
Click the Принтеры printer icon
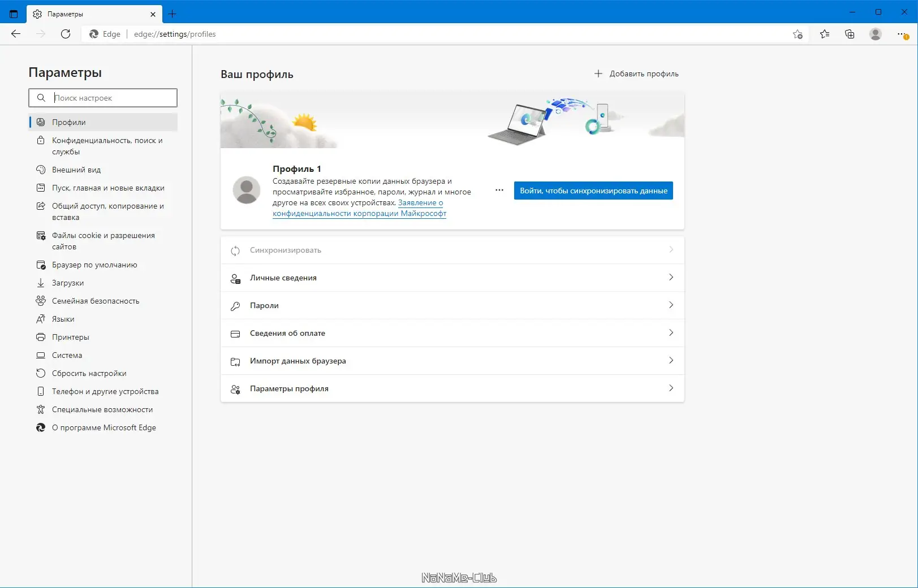click(x=41, y=337)
